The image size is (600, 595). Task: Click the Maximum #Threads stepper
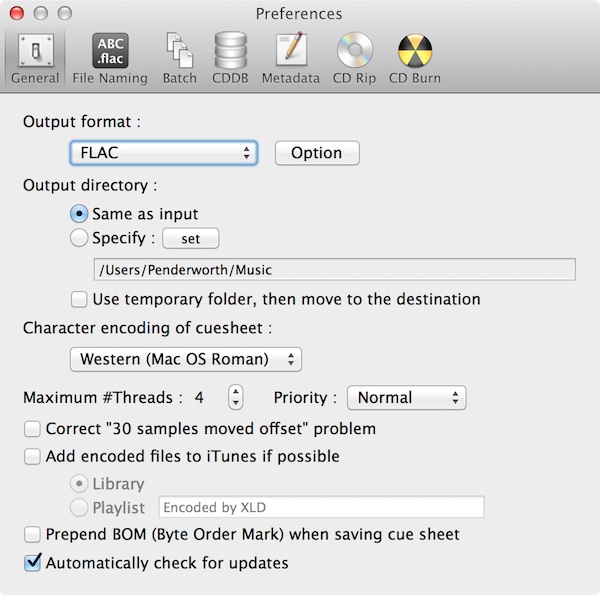[x=236, y=397]
